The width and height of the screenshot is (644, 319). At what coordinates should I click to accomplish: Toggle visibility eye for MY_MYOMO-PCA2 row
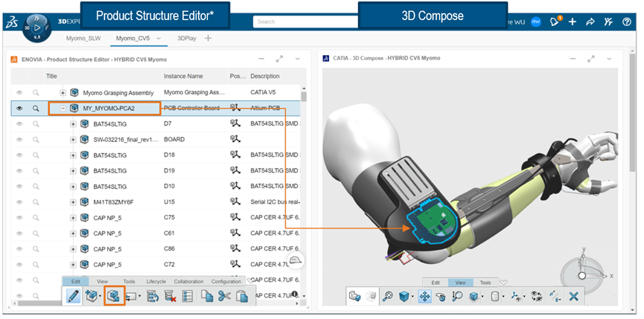point(19,109)
